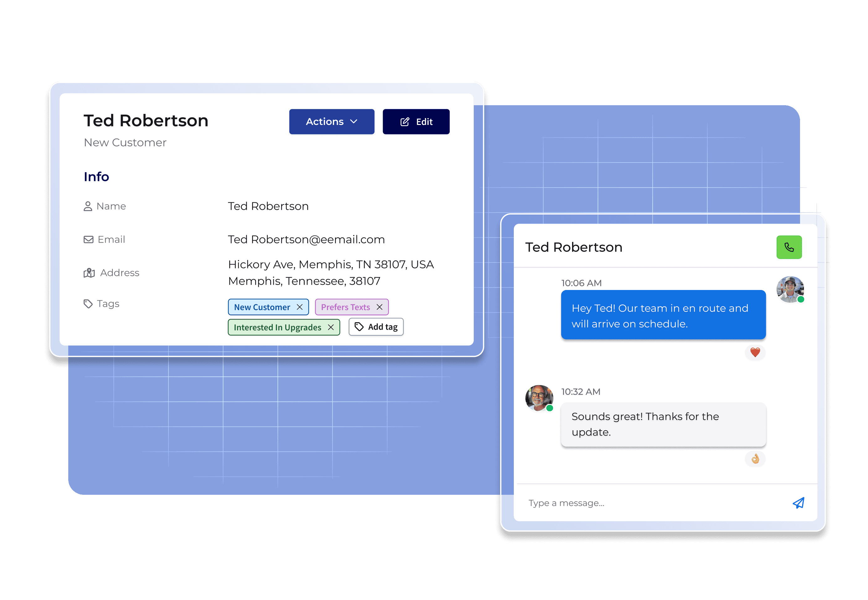Viewport: 868px width, 600px height.
Task: Click the OK hand reaction emoji
Action: (x=755, y=459)
